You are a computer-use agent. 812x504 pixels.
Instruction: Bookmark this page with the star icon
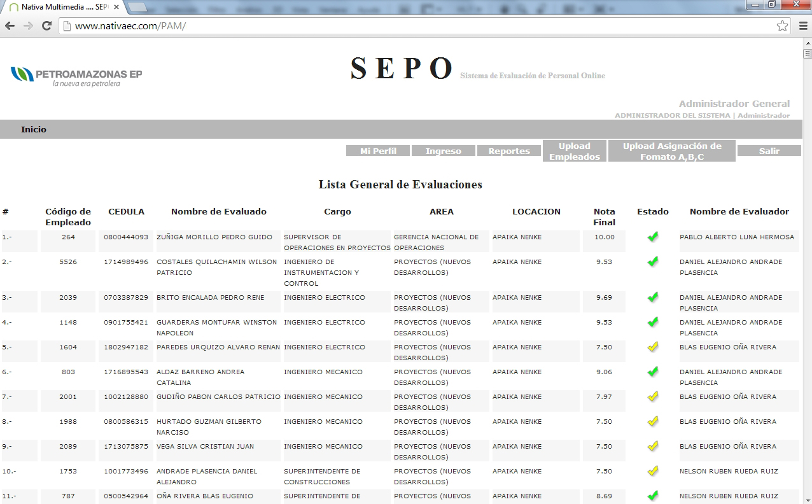click(x=782, y=26)
